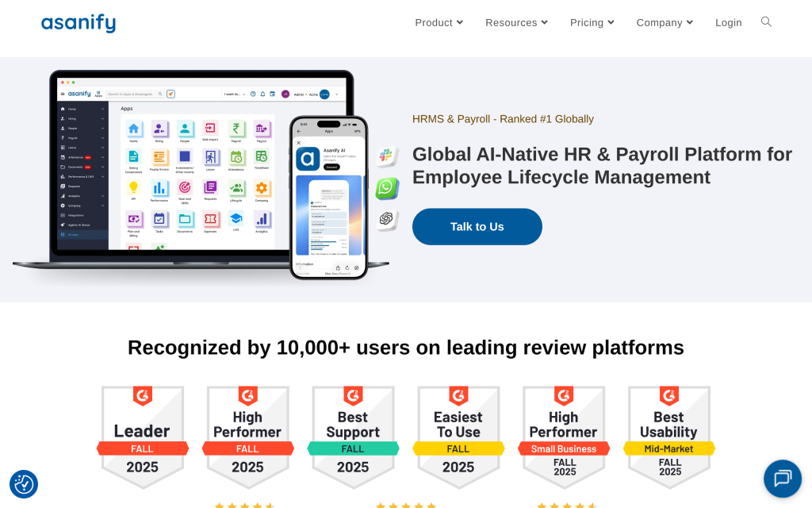The image size is (812, 508).
Task: View the Best Support Fall 2025 badge
Action: pyautogui.click(x=353, y=437)
